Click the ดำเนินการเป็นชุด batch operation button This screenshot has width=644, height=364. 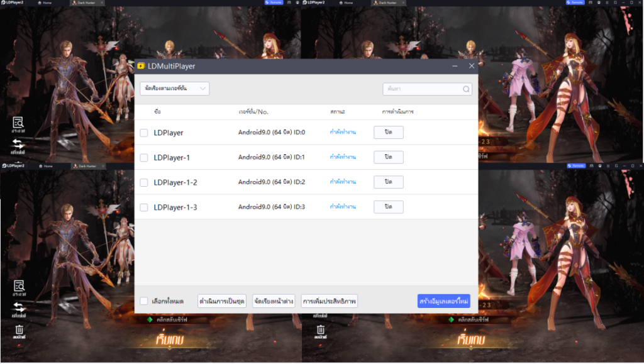coord(222,301)
